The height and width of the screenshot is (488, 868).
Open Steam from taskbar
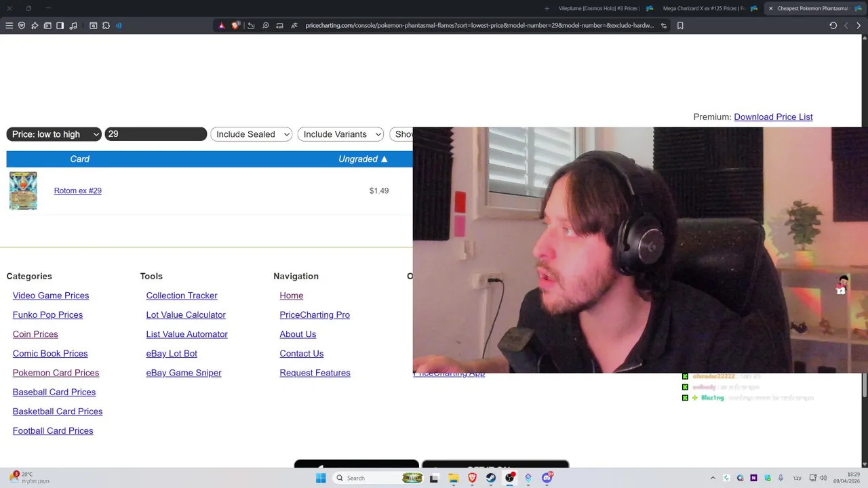[x=490, y=478]
